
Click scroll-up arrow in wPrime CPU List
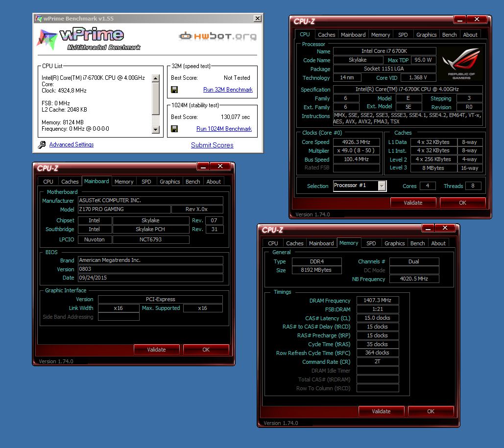156,78
